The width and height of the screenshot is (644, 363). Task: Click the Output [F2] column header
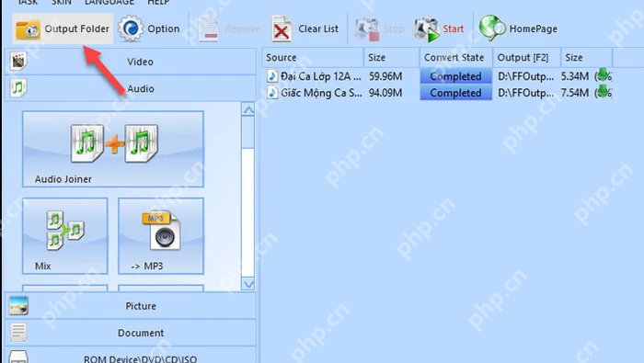coord(527,57)
